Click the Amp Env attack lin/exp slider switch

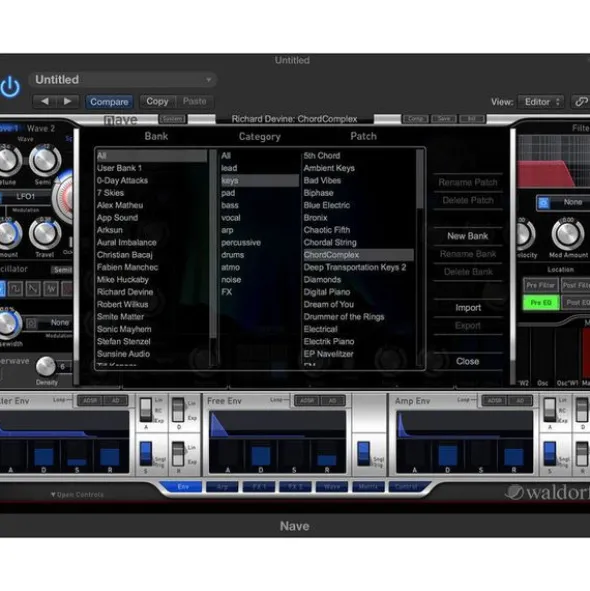click(549, 410)
